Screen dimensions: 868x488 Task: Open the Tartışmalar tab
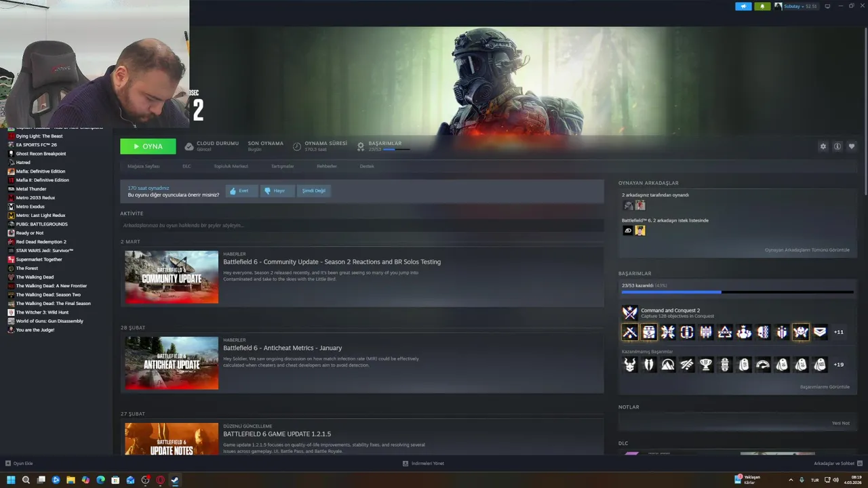click(283, 166)
